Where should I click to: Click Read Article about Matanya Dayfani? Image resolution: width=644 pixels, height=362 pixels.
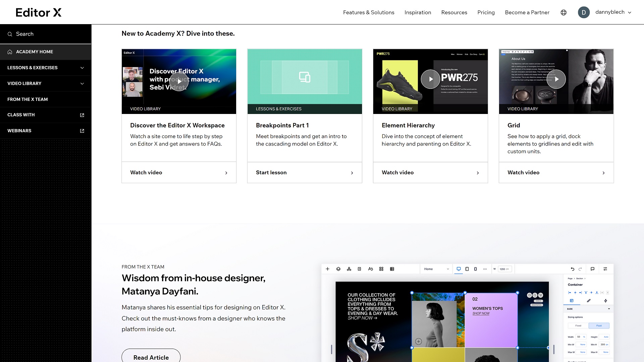pyautogui.click(x=151, y=357)
